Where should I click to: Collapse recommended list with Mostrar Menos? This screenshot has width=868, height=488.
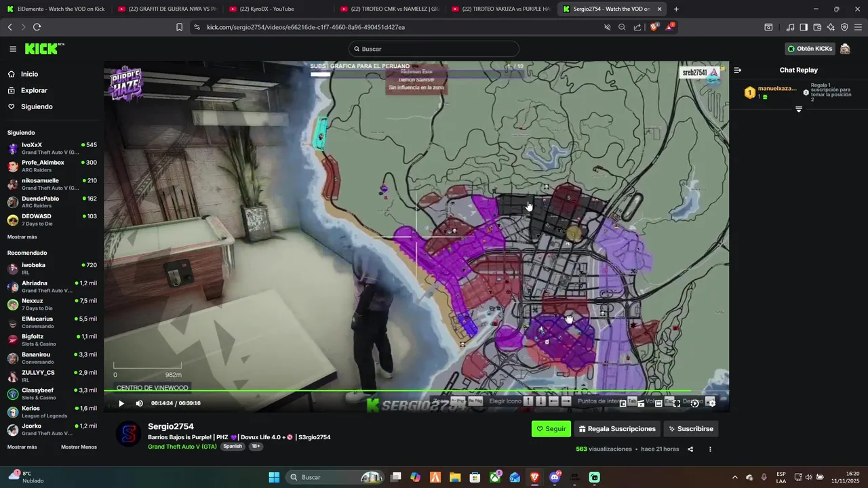79,447
